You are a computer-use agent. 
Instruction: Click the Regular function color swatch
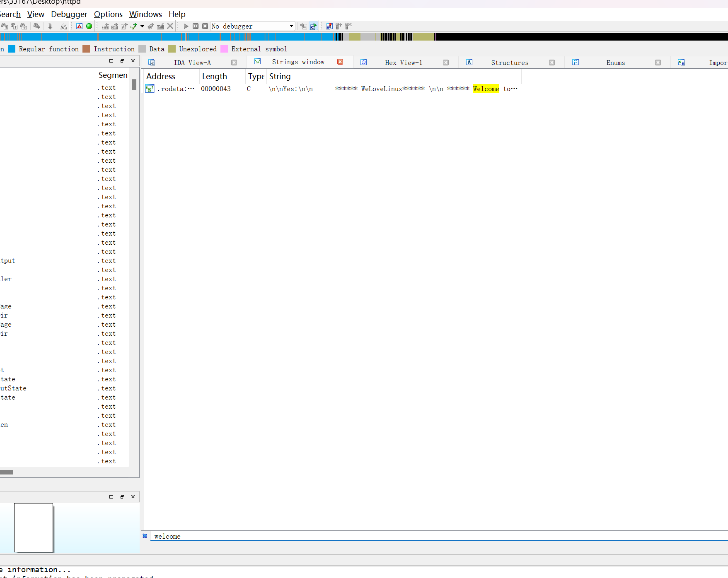12,49
